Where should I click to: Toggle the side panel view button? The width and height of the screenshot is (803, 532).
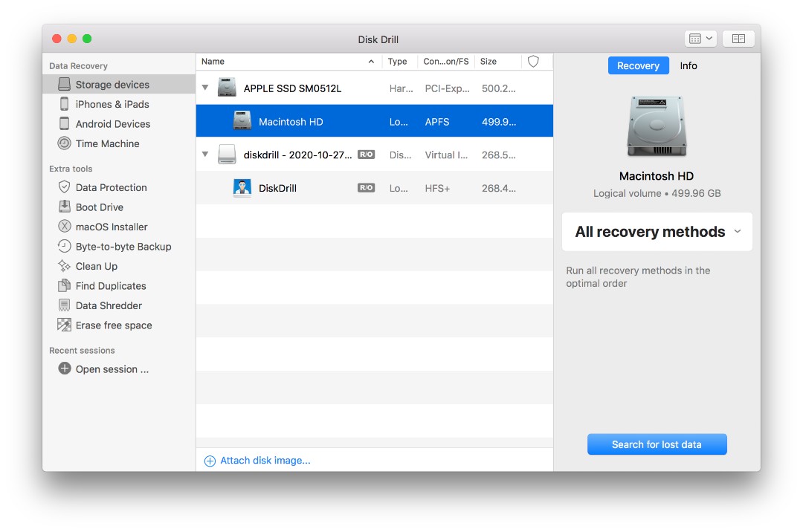coord(738,39)
